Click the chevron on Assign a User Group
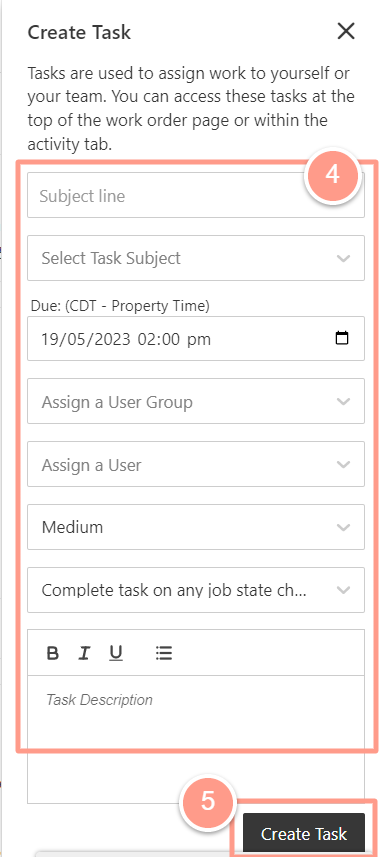Image resolution: width=382 pixels, height=857 pixels. (x=343, y=402)
